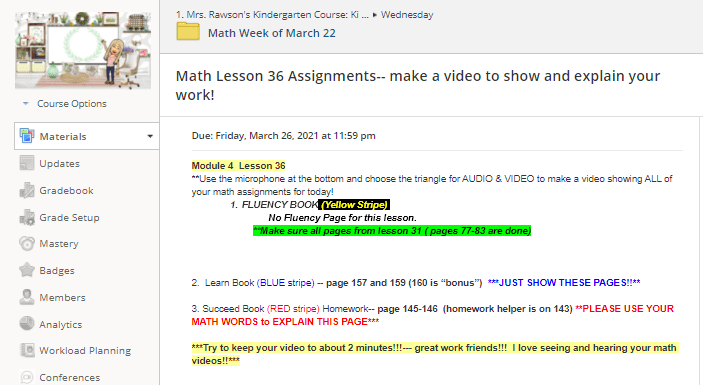The width and height of the screenshot is (703, 385).
Task: Open the Members person icon
Action: coord(27,297)
